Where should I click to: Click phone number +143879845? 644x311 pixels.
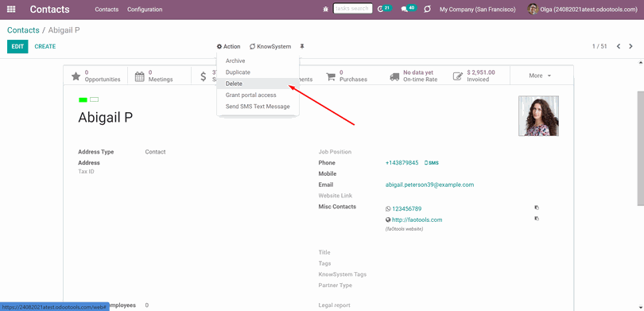(402, 163)
